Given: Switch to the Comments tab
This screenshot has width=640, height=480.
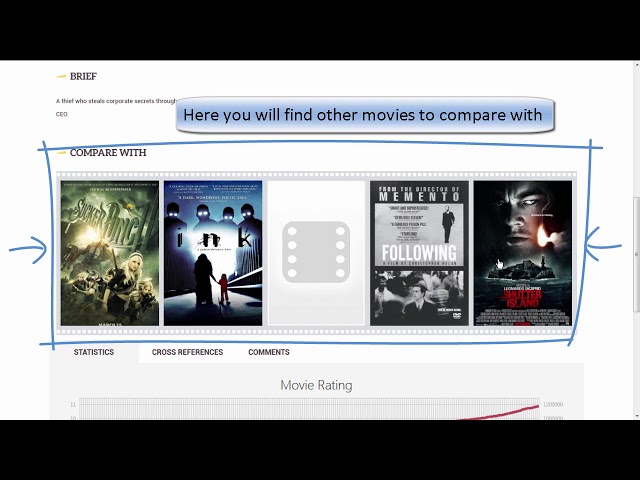Looking at the screenshot, I should coord(269,352).
